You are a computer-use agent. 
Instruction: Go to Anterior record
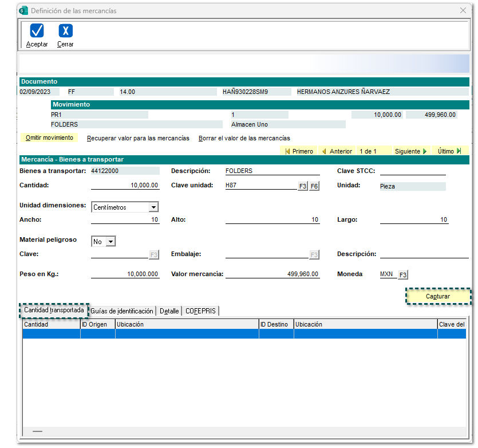point(337,151)
